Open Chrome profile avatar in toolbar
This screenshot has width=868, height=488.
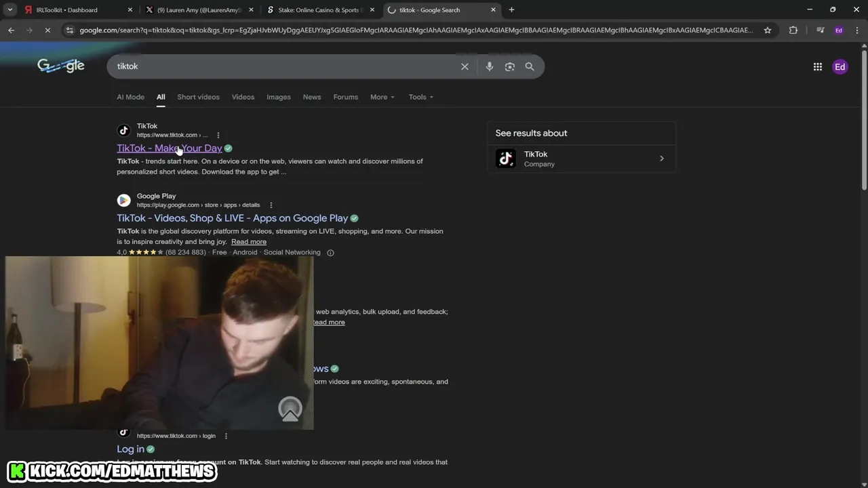pos(839,30)
